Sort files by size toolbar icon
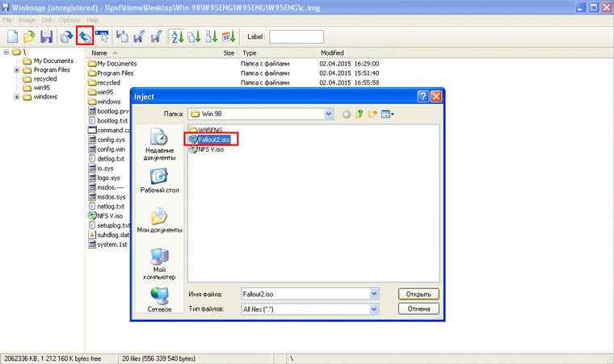 [x=212, y=37]
